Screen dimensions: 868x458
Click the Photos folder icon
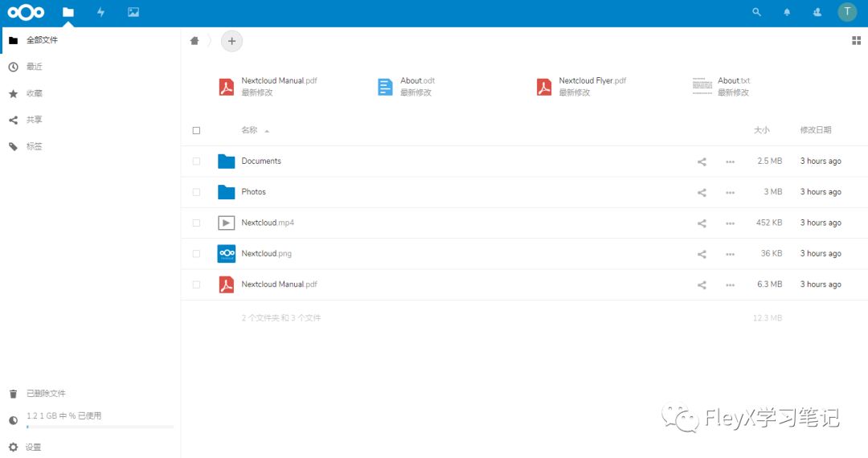[226, 192]
